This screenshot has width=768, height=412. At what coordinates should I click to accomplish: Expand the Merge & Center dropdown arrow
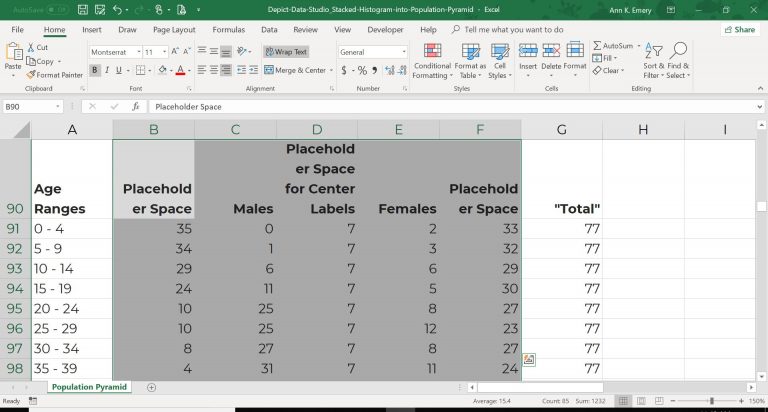pyautogui.click(x=331, y=71)
